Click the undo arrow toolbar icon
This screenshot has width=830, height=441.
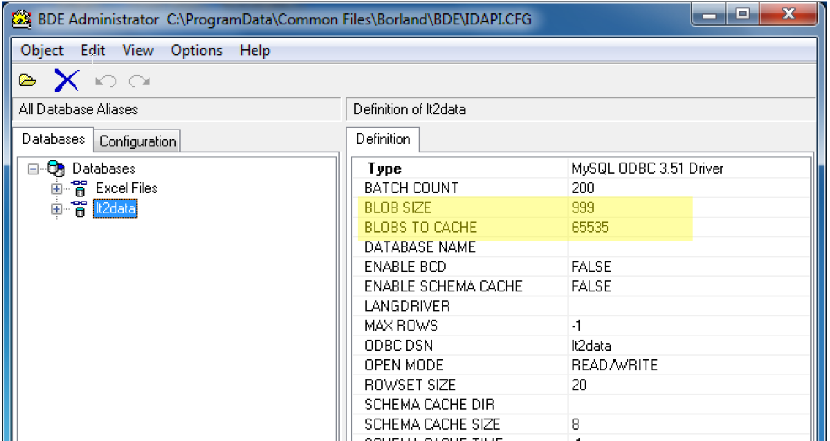coord(103,79)
